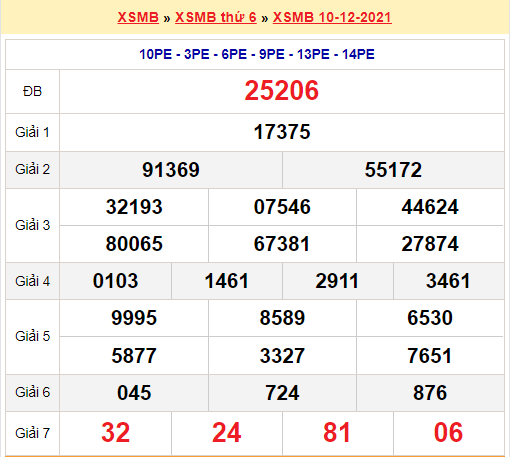Screen dimensions: 510x457
Task: Select the Giải 3 number 32193
Action: click(x=134, y=207)
